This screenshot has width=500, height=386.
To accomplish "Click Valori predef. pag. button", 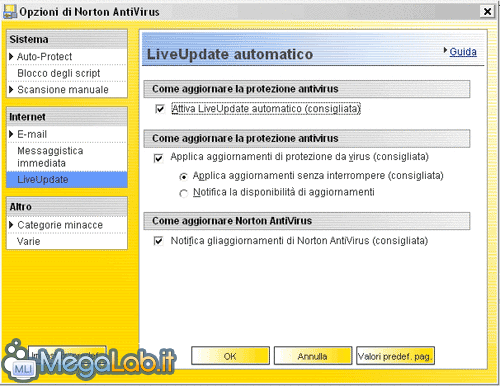I will point(395,356).
